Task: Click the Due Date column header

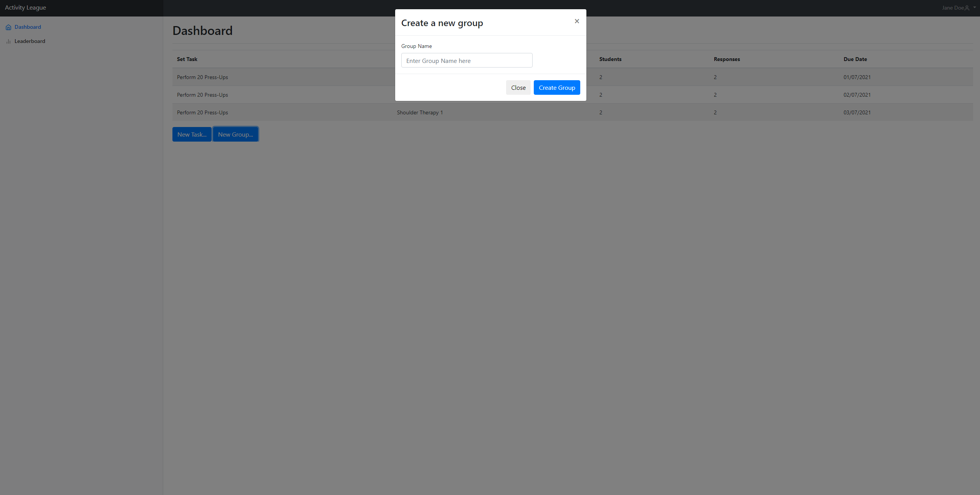Action: (x=855, y=59)
